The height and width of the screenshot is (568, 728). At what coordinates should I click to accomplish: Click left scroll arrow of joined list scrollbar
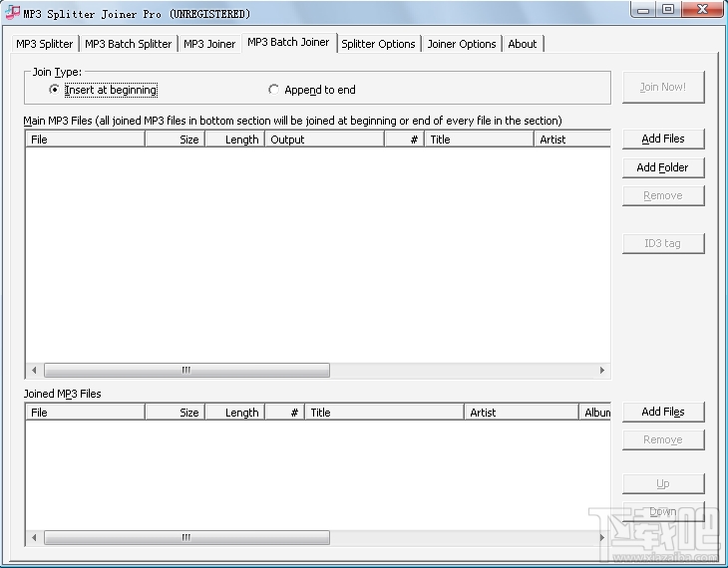[34, 537]
